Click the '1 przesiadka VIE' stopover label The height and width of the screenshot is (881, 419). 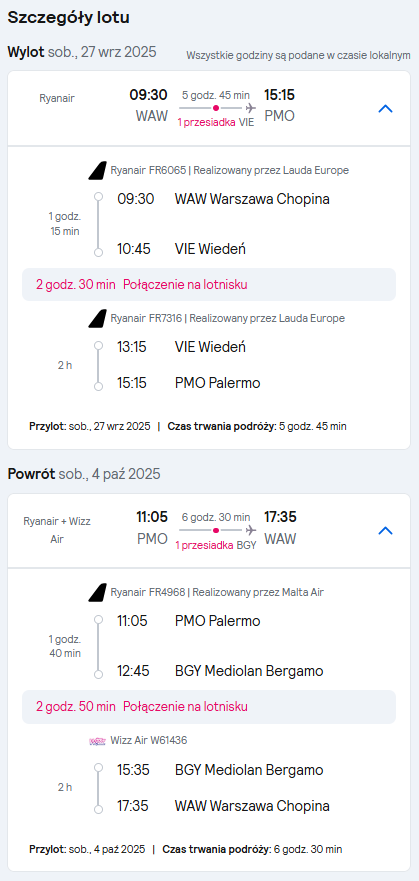click(216, 122)
